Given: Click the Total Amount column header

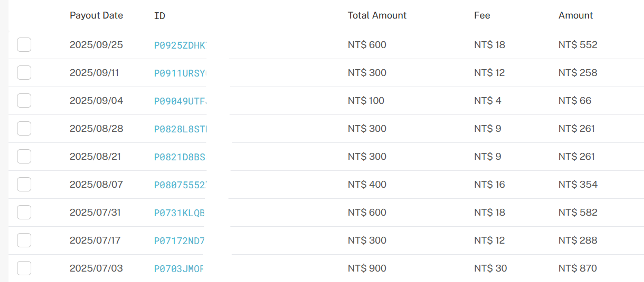Looking at the screenshot, I should [x=377, y=16].
